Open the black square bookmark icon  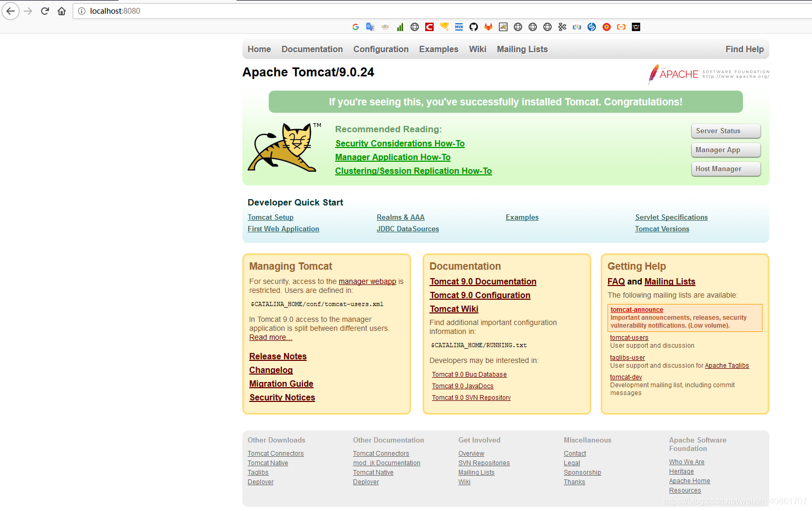coord(636,27)
